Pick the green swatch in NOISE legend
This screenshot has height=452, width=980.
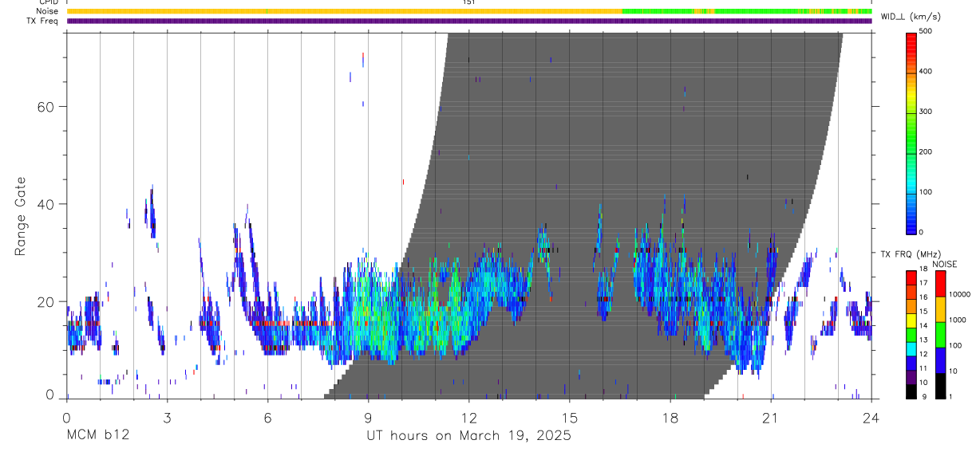pyautogui.click(x=939, y=334)
